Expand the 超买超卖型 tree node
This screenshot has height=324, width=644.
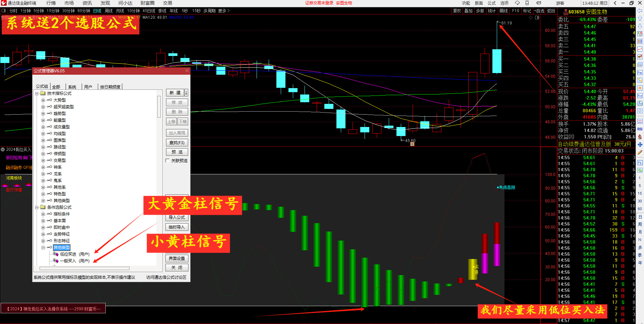point(43,107)
